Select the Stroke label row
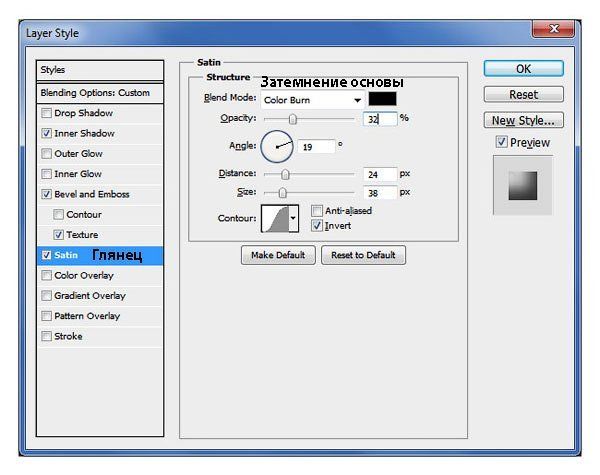This screenshot has height=475, width=600. 100,336
